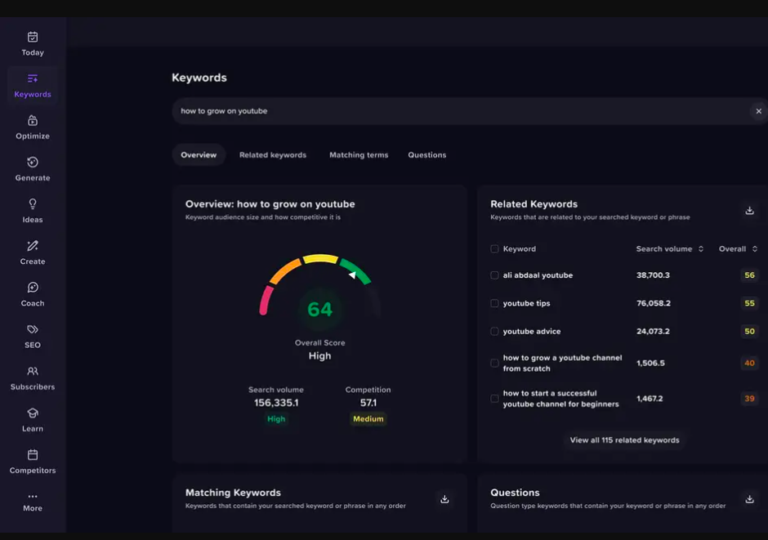Open the Generate sidebar icon

tap(32, 162)
